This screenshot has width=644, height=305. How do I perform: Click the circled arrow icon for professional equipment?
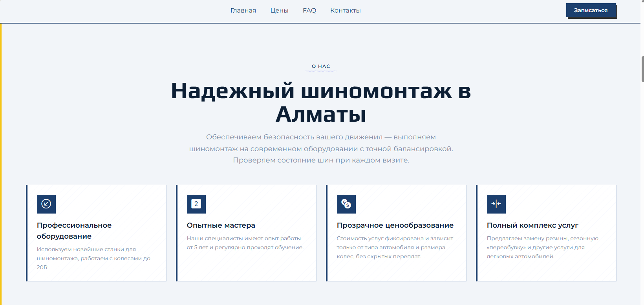[x=46, y=204]
